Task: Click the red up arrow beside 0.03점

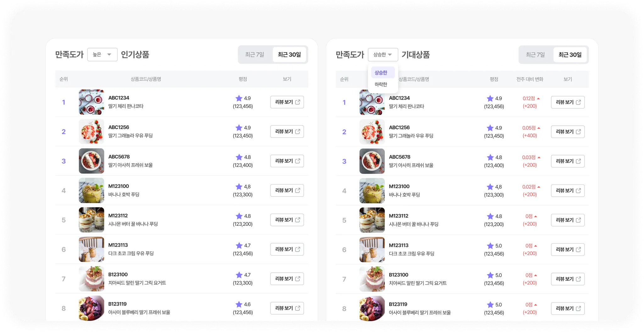Action: tap(539, 157)
